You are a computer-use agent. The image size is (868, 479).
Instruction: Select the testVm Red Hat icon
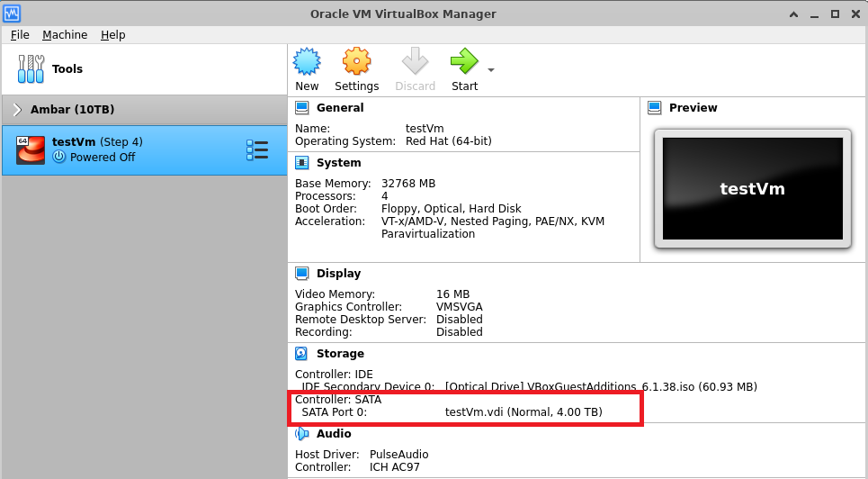[x=31, y=149]
